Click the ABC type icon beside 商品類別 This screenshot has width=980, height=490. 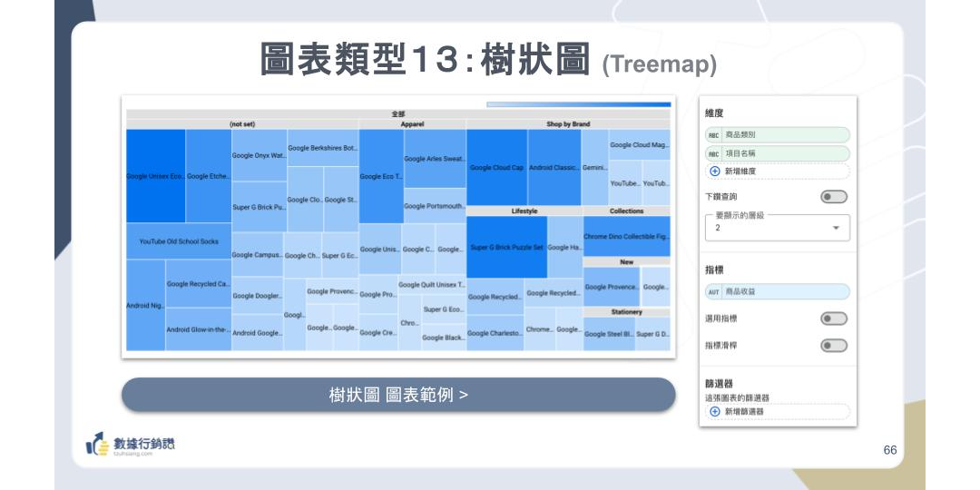(x=714, y=135)
